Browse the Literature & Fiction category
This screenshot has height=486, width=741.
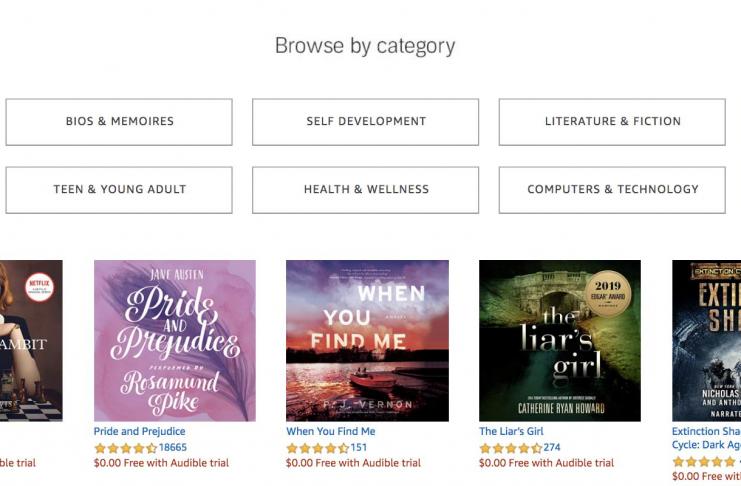coord(612,121)
